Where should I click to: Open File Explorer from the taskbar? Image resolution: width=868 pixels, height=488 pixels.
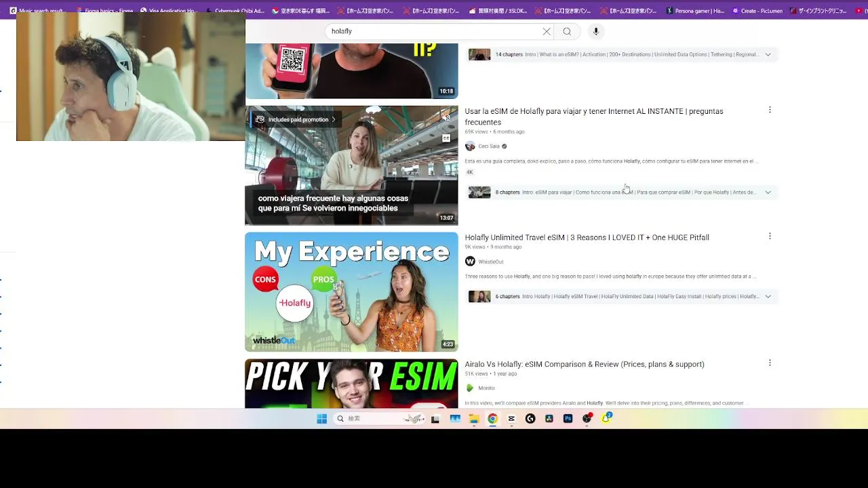(474, 419)
